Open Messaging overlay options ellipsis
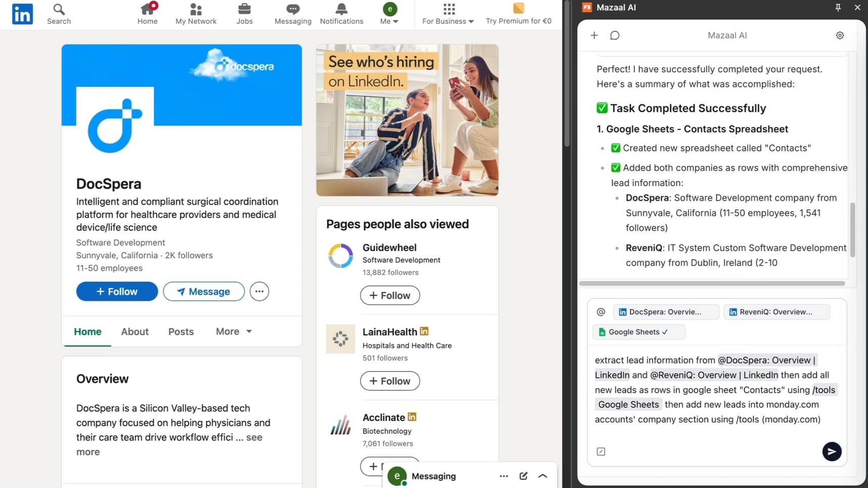 tap(504, 476)
